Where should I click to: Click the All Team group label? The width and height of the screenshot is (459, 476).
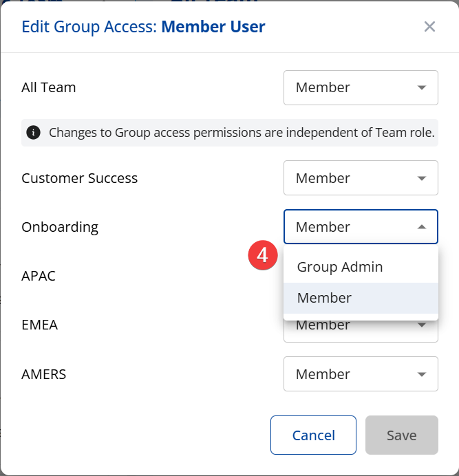(49, 87)
